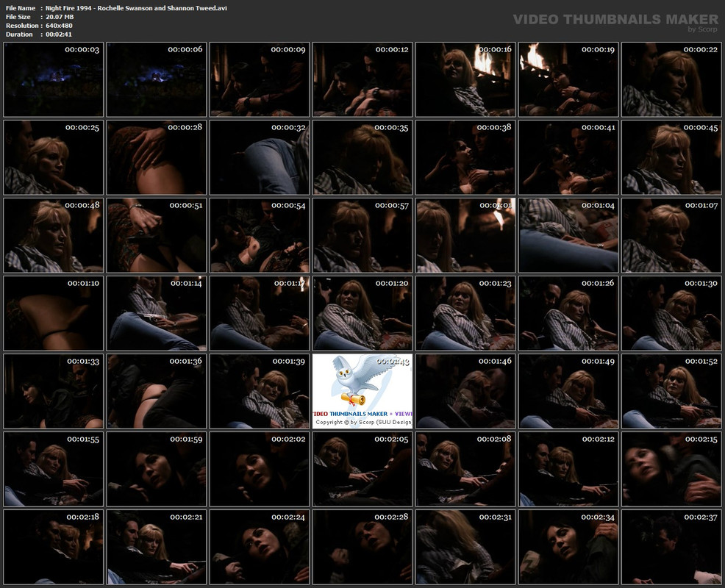
Task: Select the frame at 00:02:05
Action: click(x=362, y=469)
